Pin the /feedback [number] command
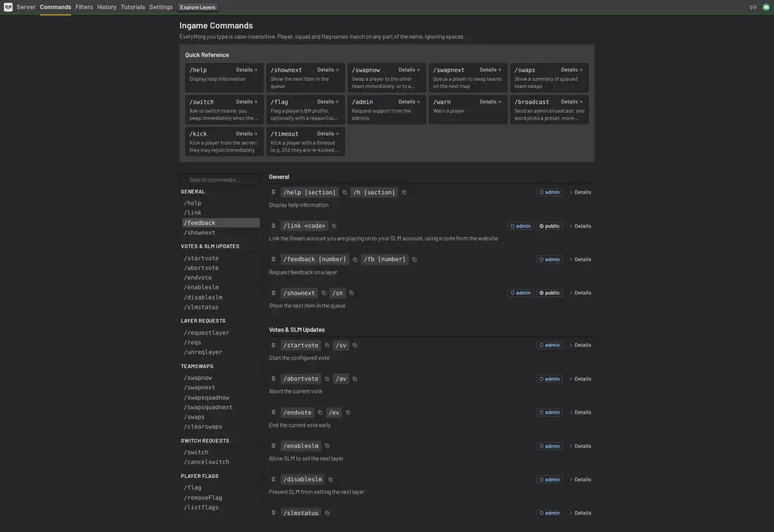 (x=273, y=259)
